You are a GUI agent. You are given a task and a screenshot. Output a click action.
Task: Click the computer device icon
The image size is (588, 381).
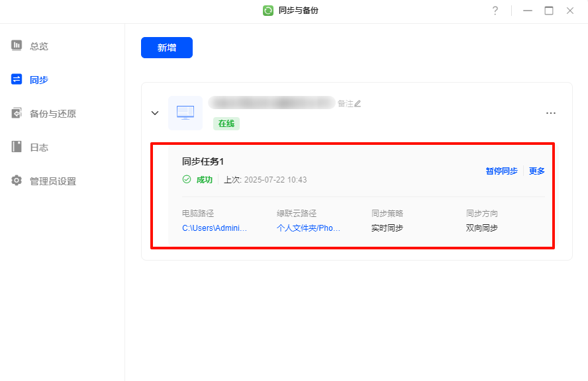pyautogui.click(x=185, y=113)
